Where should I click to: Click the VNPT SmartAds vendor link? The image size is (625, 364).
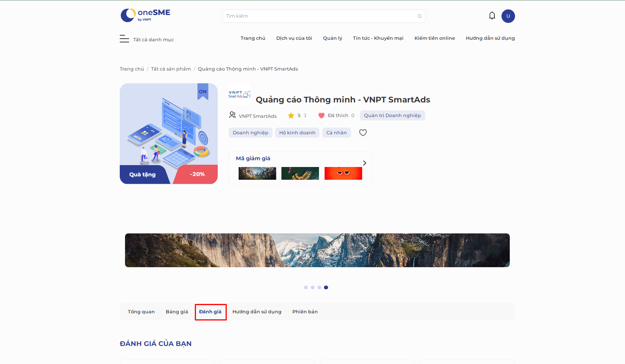click(258, 116)
